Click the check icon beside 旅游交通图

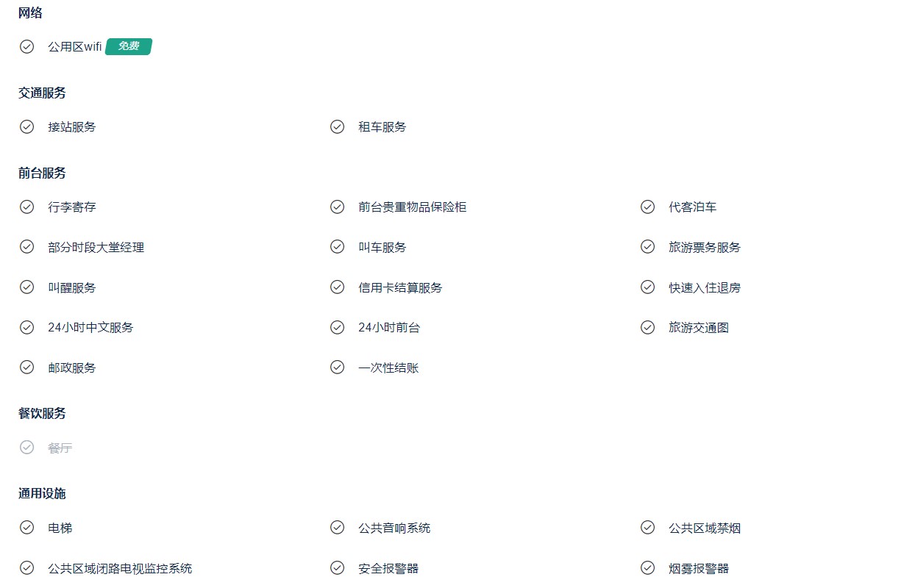pos(647,327)
